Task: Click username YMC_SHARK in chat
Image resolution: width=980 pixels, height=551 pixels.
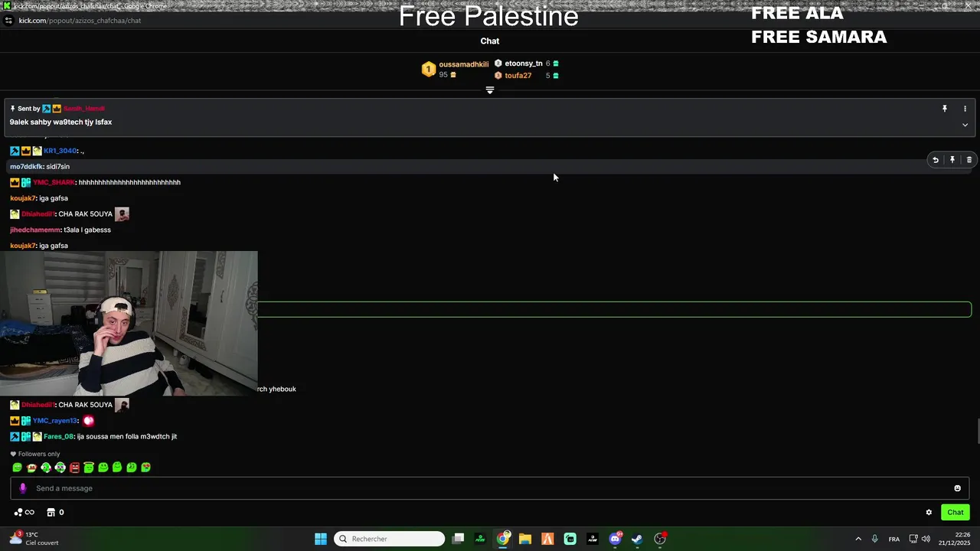Action: [x=54, y=182]
